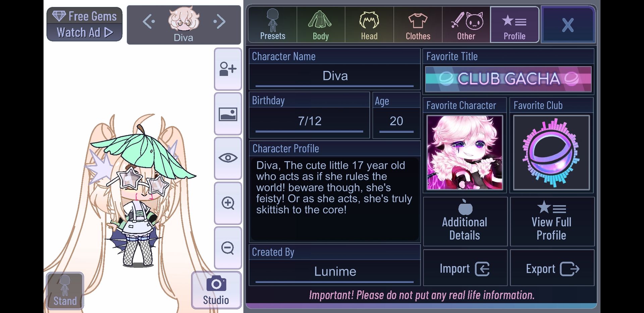Select the Club Gacha favorite title banner
Screen dimensions: 644x313
(x=508, y=79)
